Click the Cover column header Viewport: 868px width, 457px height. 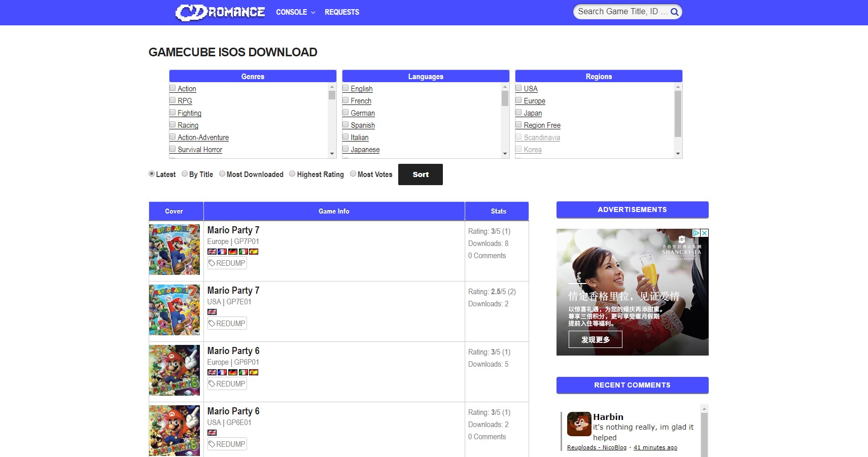coord(176,211)
